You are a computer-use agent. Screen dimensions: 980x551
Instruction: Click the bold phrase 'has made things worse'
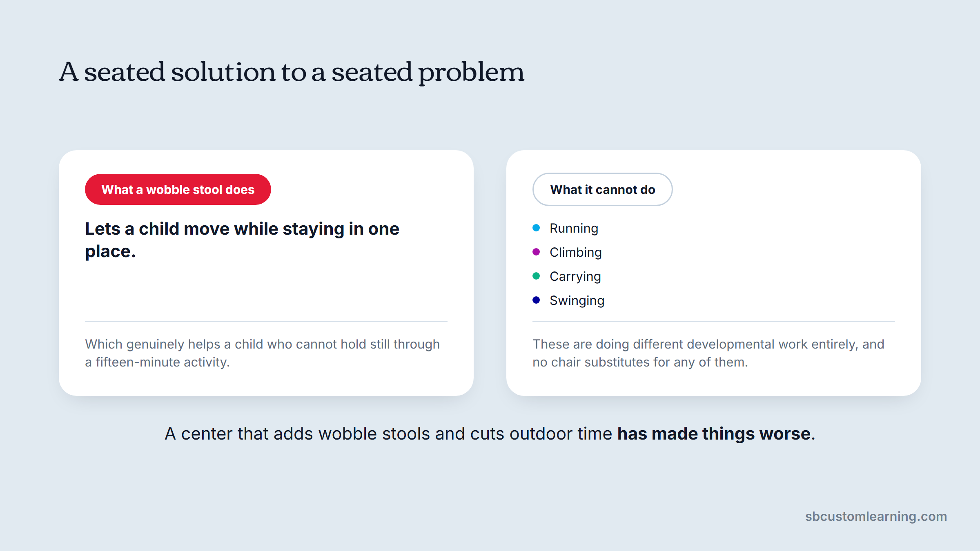tap(714, 433)
